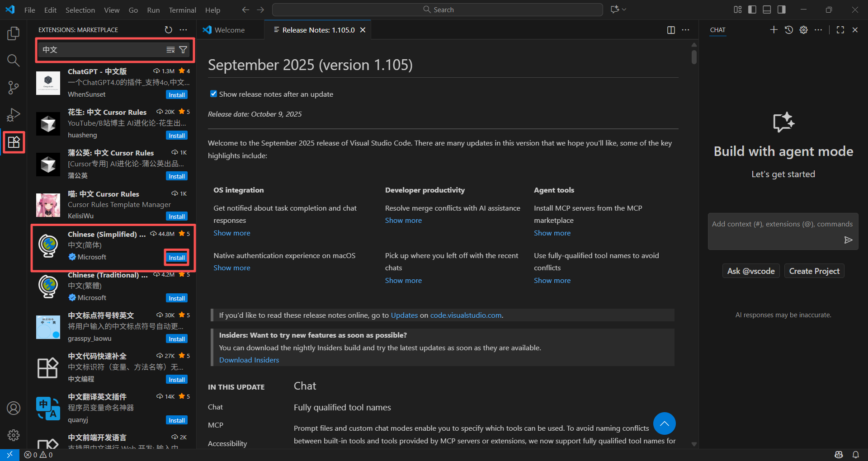Open Copilot status icon in status bar
Screen dimensions: 868x461
click(839, 455)
